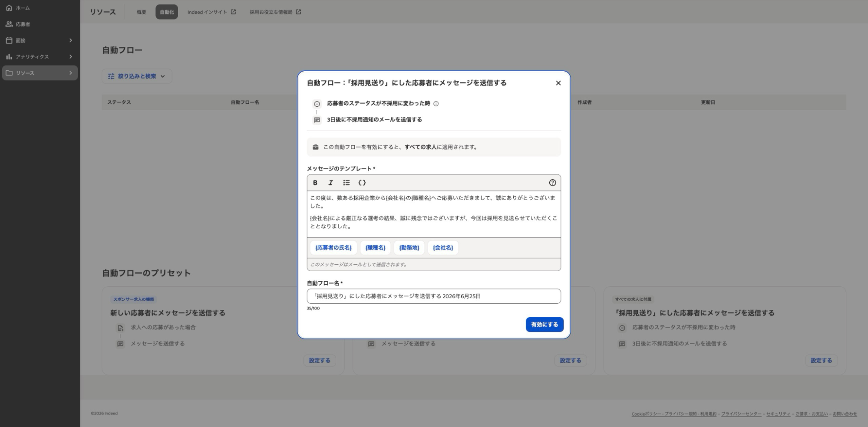Viewport: 868px width, 427px height.
Task: Open the お問い合わせ footer link
Action: [x=845, y=414]
